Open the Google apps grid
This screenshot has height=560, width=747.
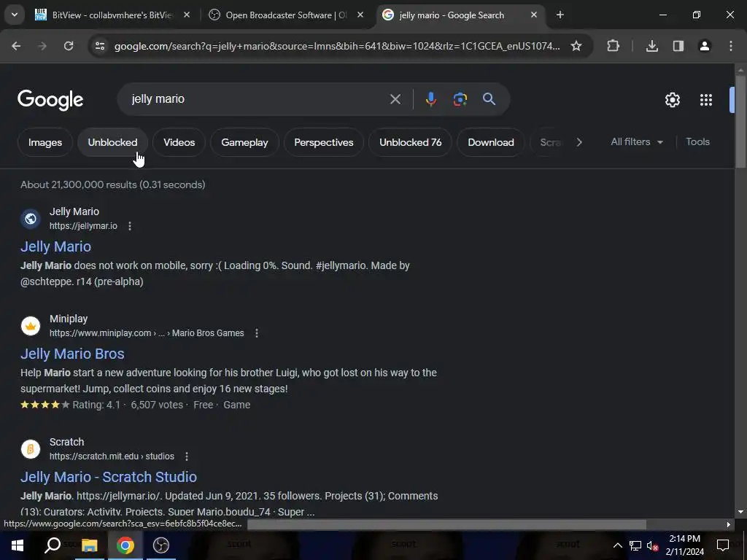[706, 100]
